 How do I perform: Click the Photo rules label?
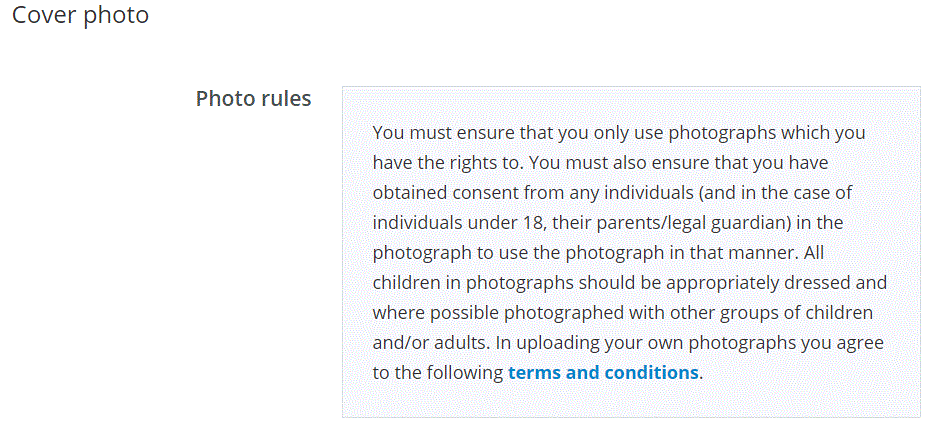click(253, 98)
